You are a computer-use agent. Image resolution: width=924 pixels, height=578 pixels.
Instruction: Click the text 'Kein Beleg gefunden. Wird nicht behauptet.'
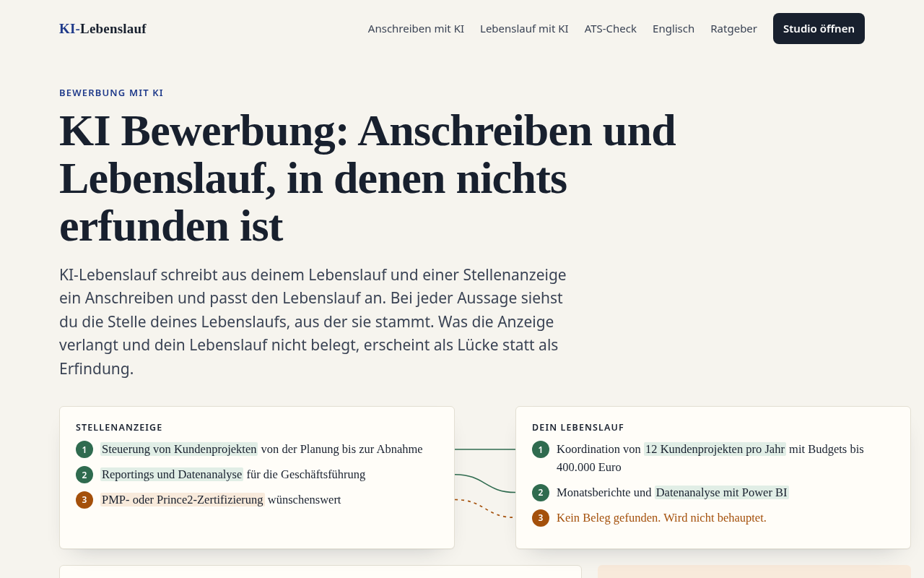tap(661, 518)
